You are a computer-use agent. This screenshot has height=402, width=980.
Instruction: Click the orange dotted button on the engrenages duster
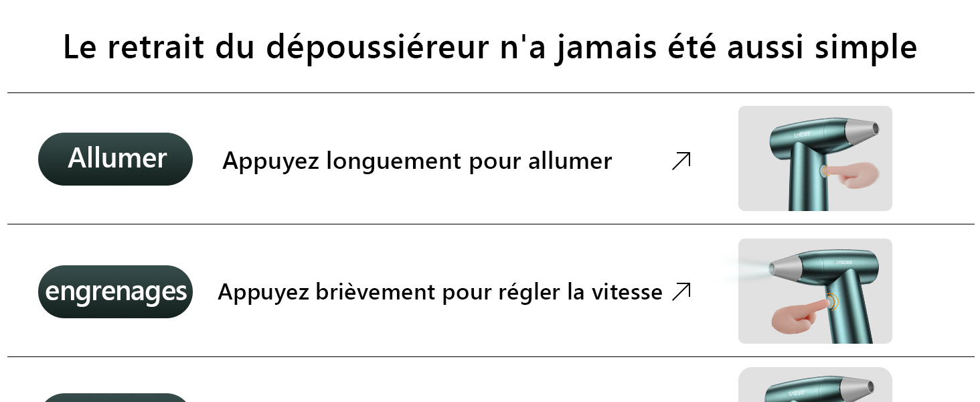point(832,303)
